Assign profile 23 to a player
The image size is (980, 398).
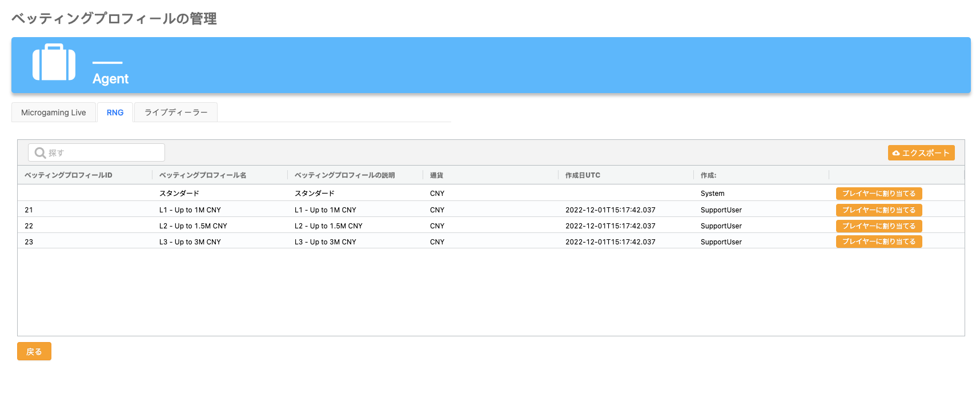click(878, 242)
